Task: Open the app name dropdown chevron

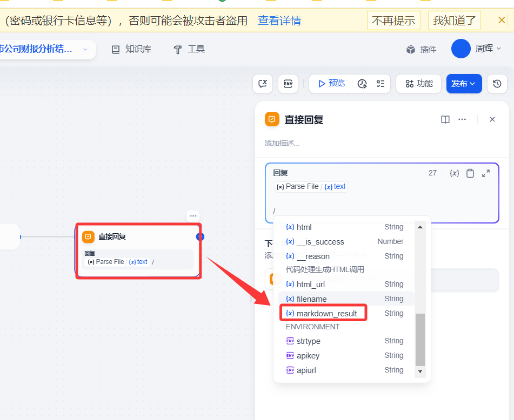Action: (85, 50)
